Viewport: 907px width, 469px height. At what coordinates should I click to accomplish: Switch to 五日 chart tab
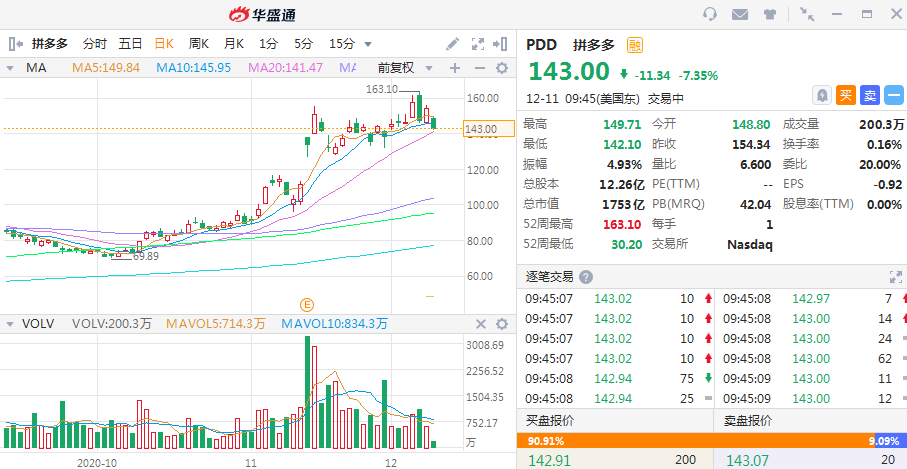pyautogui.click(x=130, y=44)
